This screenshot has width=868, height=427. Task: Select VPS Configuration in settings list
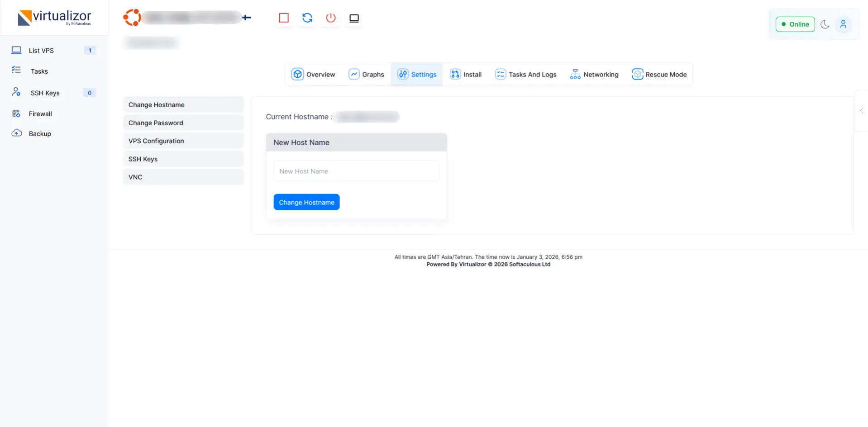click(x=183, y=141)
